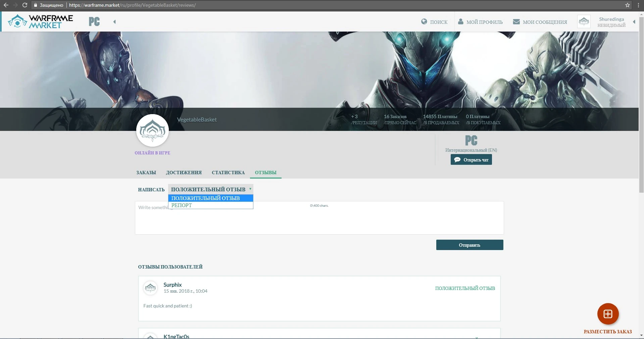Click the Warframe Market logo
Screen dimensions: 644x339
[41, 21]
